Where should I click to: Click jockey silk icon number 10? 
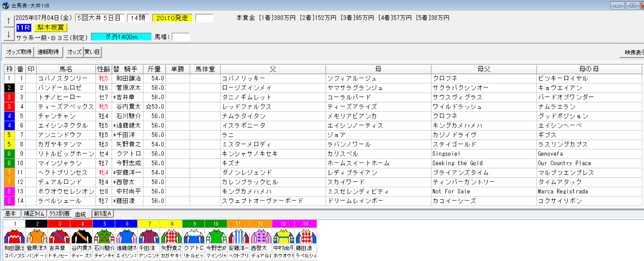pyautogui.click(x=216, y=237)
